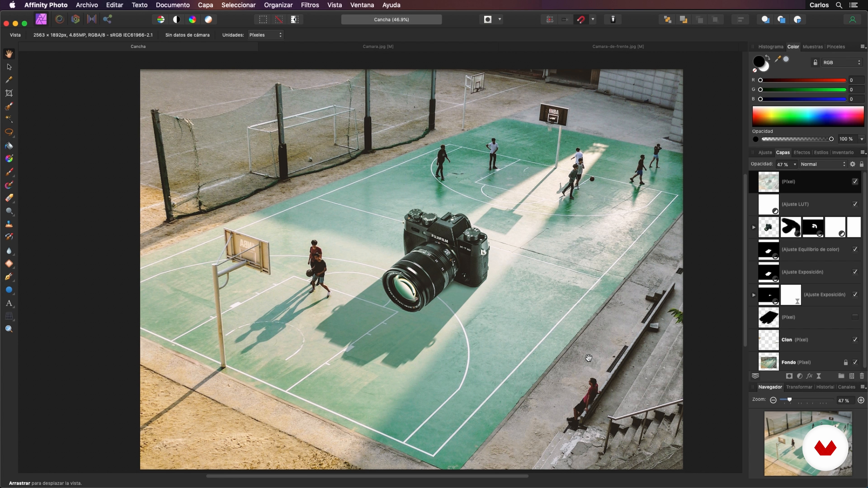Image resolution: width=868 pixels, height=488 pixels.
Task: Select the Selection Brush tool
Action: pos(9,106)
